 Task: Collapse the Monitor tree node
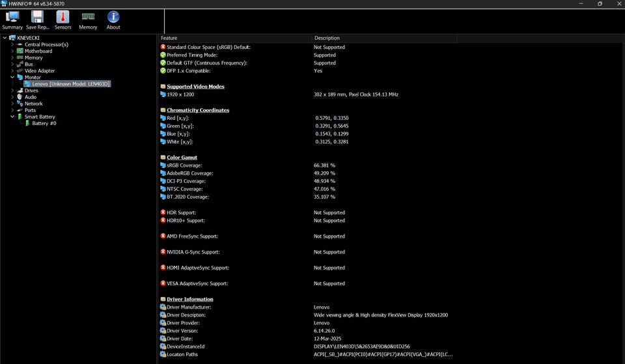[x=12, y=77]
